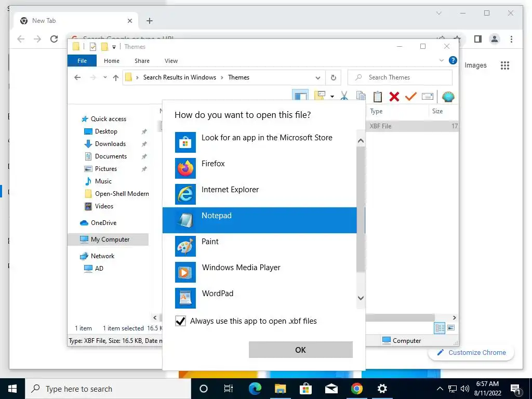Viewport: 532px width, 399px height.
Task: Go back in File Explorer
Action: pyautogui.click(x=77, y=77)
